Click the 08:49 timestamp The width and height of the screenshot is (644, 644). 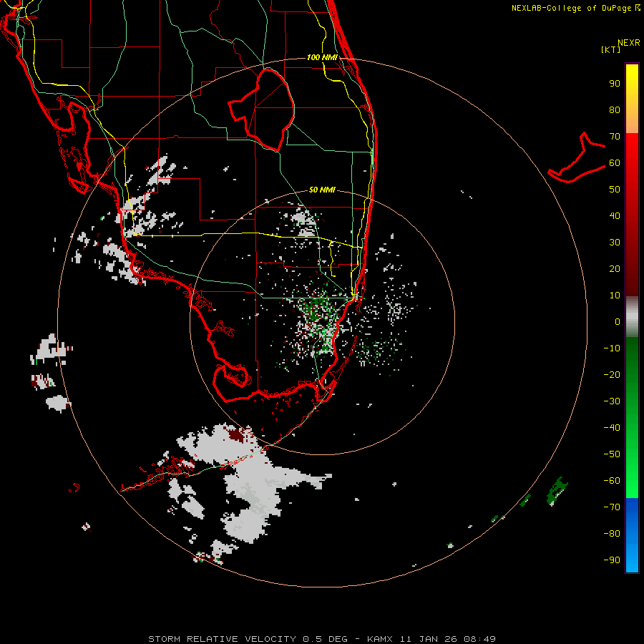[479, 639]
